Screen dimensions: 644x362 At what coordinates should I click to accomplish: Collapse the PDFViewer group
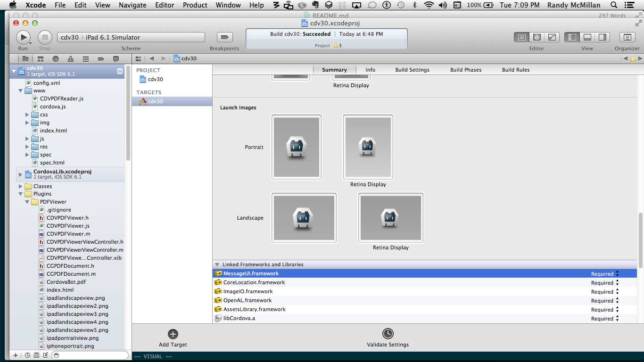click(x=27, y=202)
